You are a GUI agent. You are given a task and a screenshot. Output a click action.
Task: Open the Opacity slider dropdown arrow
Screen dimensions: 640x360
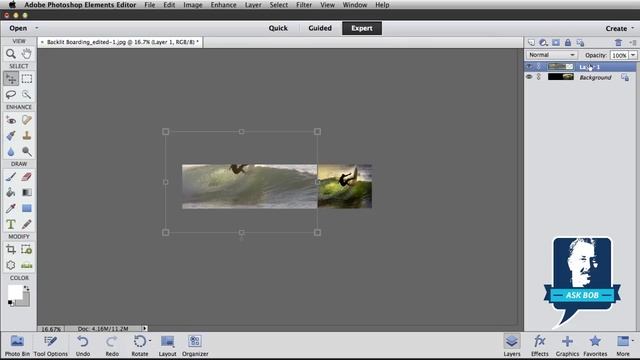pos(633,55)
